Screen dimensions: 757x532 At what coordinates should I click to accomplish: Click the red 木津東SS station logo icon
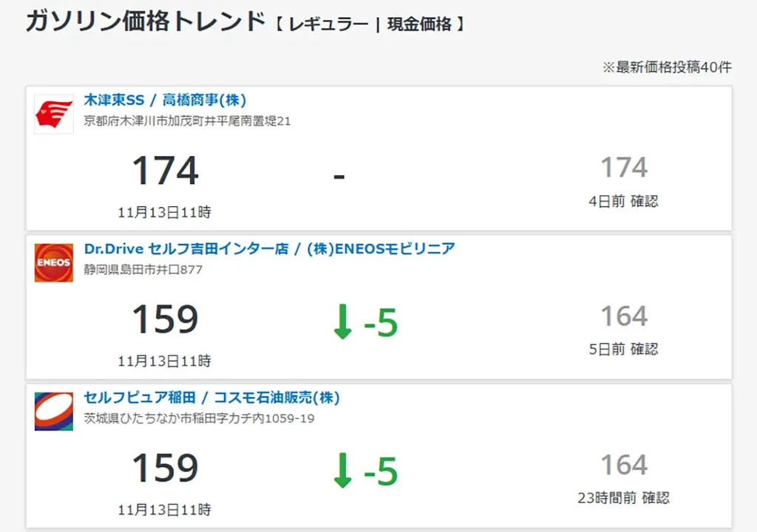coord(54,115)
